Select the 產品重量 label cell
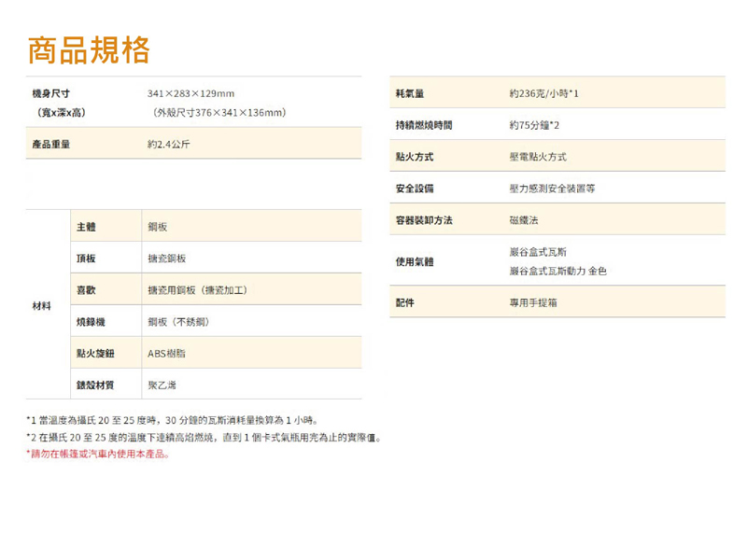This screenshot has width=747, height=560. (x=51, y=145)
